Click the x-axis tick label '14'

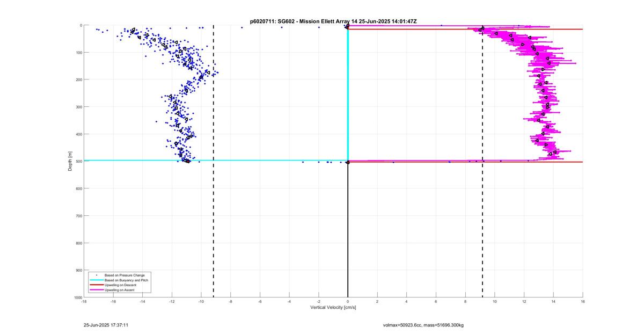[553, 301]
